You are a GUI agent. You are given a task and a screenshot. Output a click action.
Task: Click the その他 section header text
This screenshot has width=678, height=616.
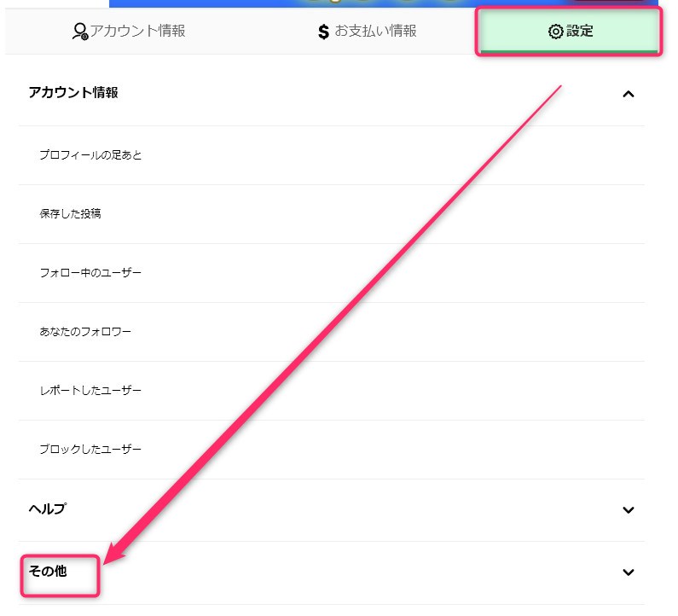click(x=48, y=572)
